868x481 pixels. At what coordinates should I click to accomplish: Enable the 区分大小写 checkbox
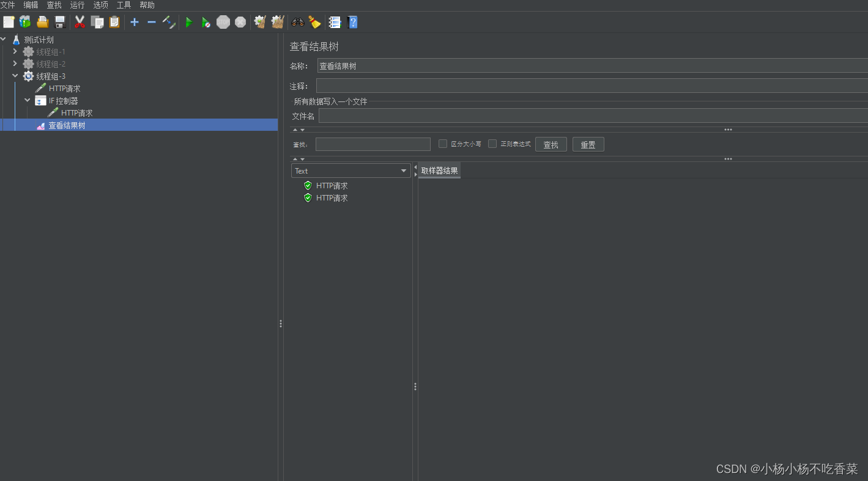443,144
